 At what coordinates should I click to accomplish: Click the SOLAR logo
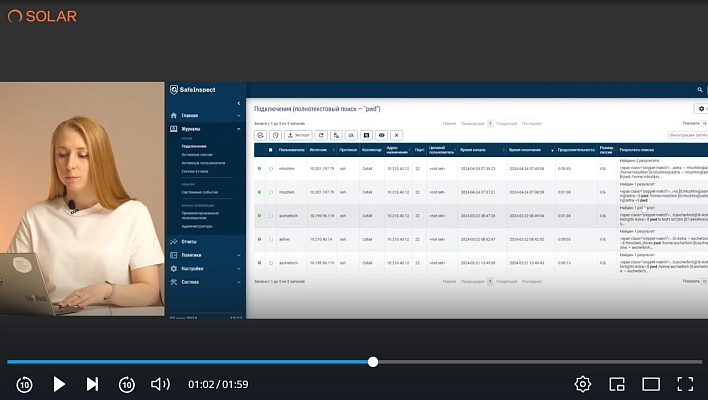42,16
